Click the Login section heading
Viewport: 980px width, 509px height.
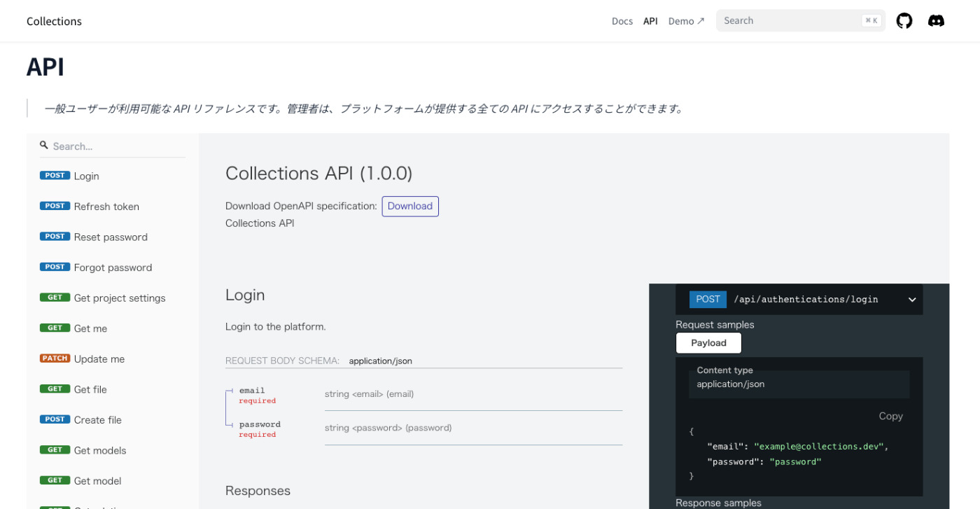[245, 295]
